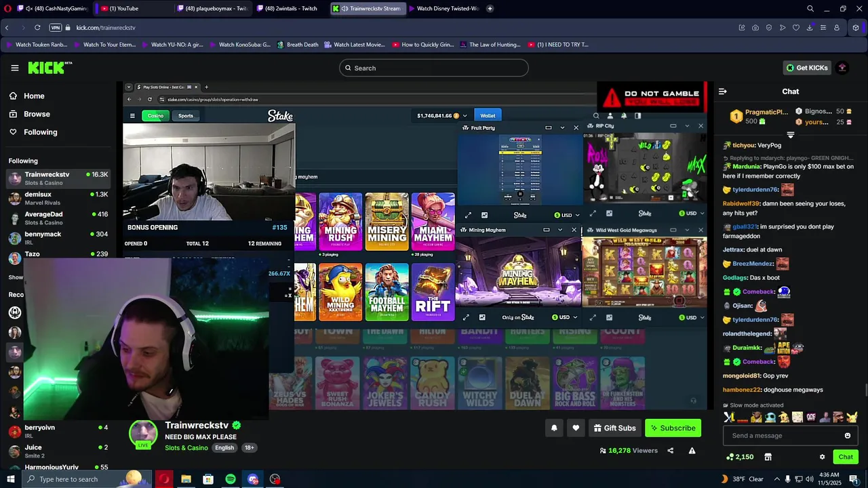Viewport: 868px width, 488px height.
Task: Click the Kick search field
Action: [434, 68]
